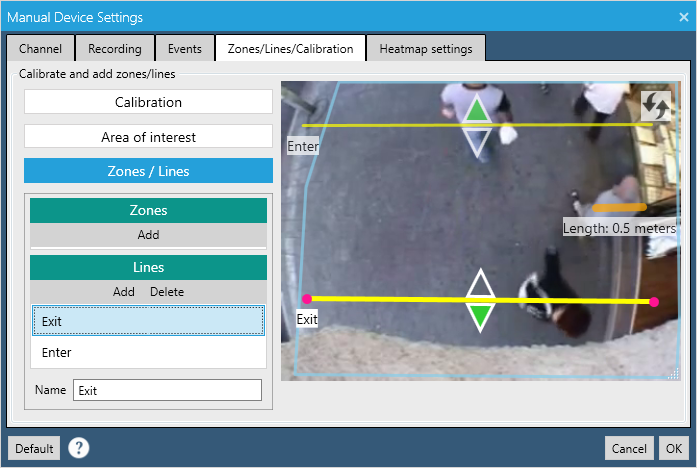This screenshot has width=697, height=468.
Task: Select right pink endpoint of Exit line
Action: pyautogui.click(x=654, y=302)
